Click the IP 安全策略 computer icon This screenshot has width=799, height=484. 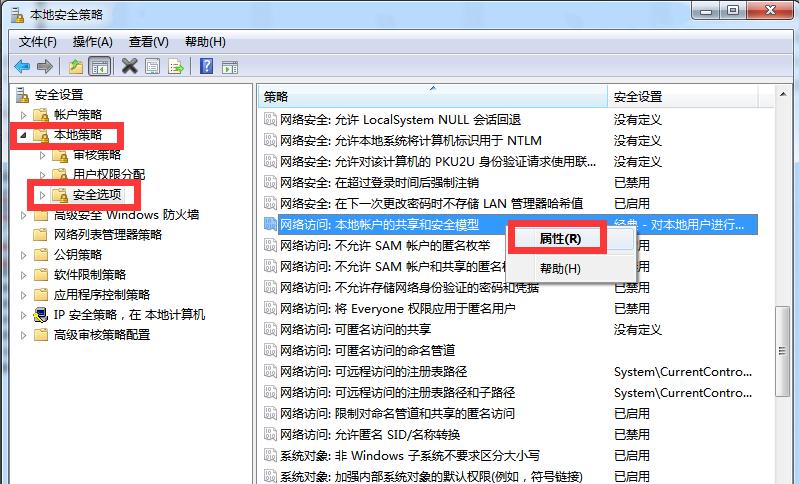[41, 314]
